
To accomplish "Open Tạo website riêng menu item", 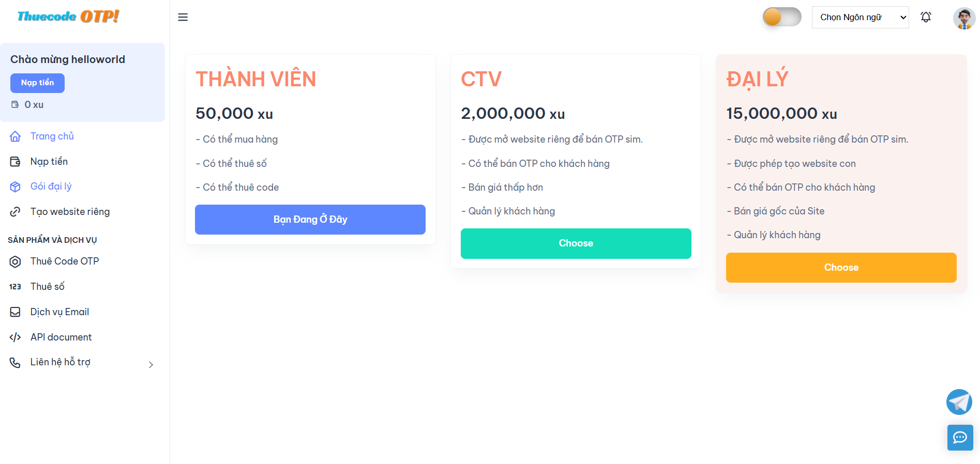I will point(70,212).
